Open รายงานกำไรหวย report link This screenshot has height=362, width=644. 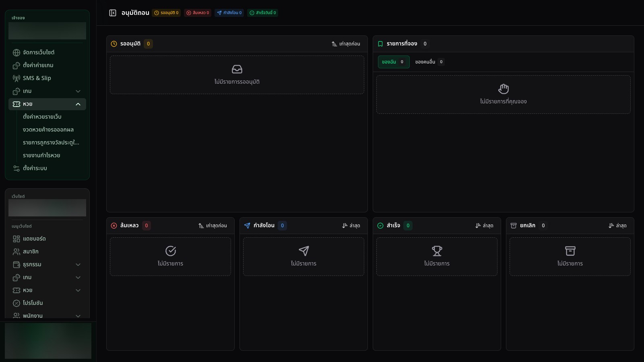41,155
